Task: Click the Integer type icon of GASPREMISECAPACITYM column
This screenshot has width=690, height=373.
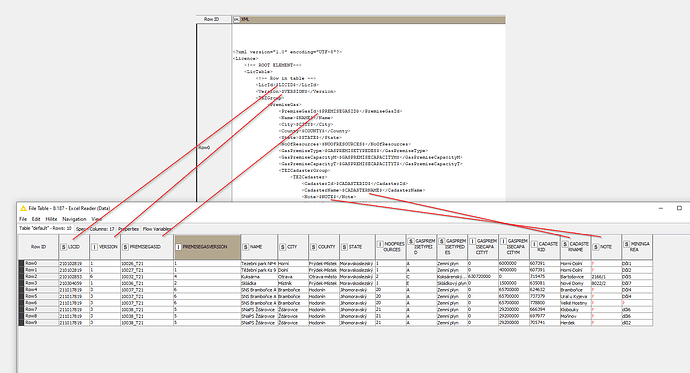Action: pyautogui.click(x=503, y=241)
